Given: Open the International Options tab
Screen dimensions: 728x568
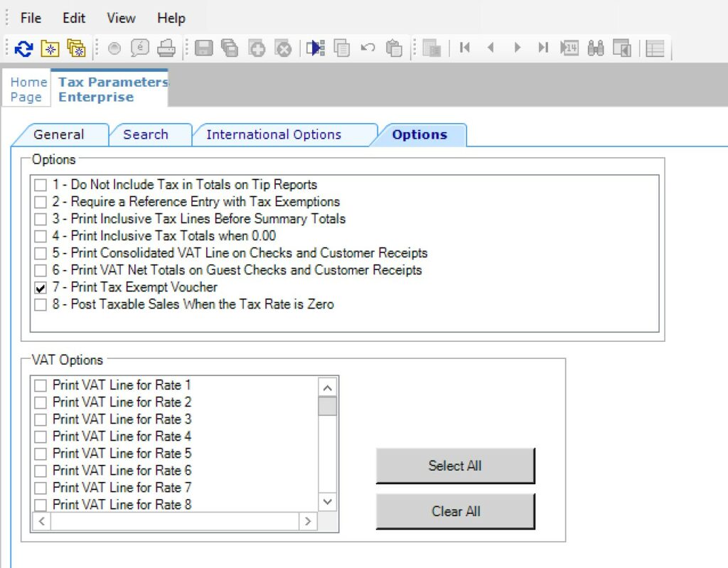Looking at the screenshot, I should (274, 134).
